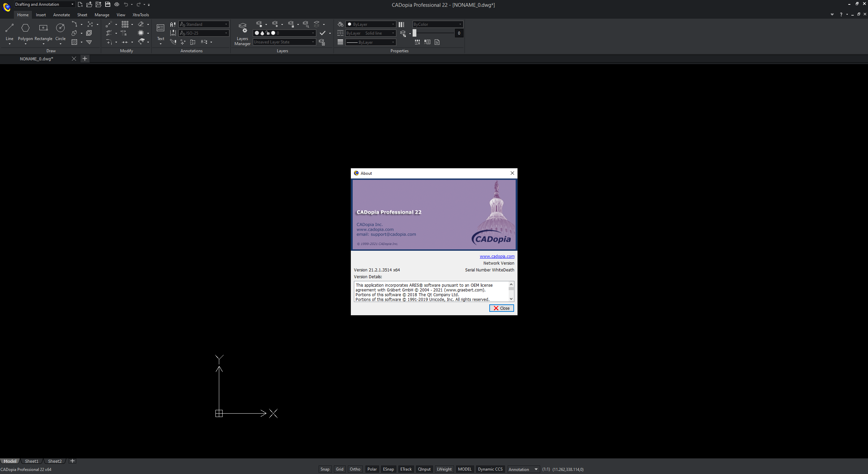Switch to the Sheet1 tab
Screen dimensions: 868x474
[32, 461]
